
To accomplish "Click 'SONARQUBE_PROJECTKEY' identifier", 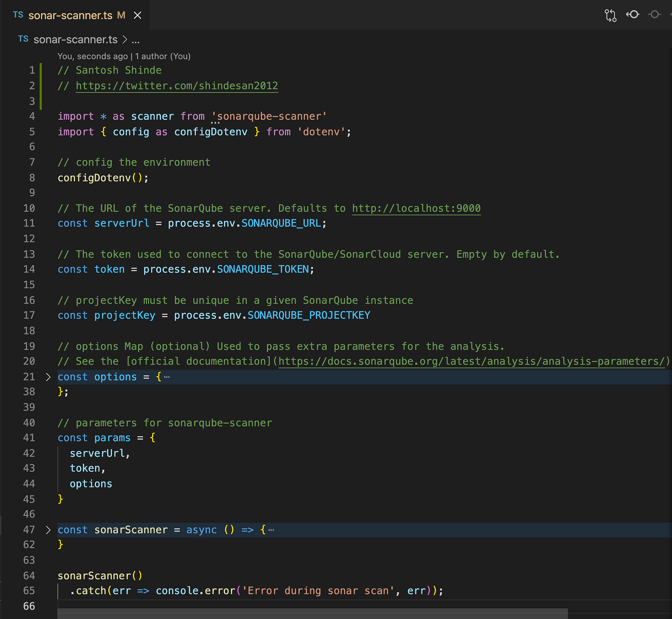I will pos(309,315).
